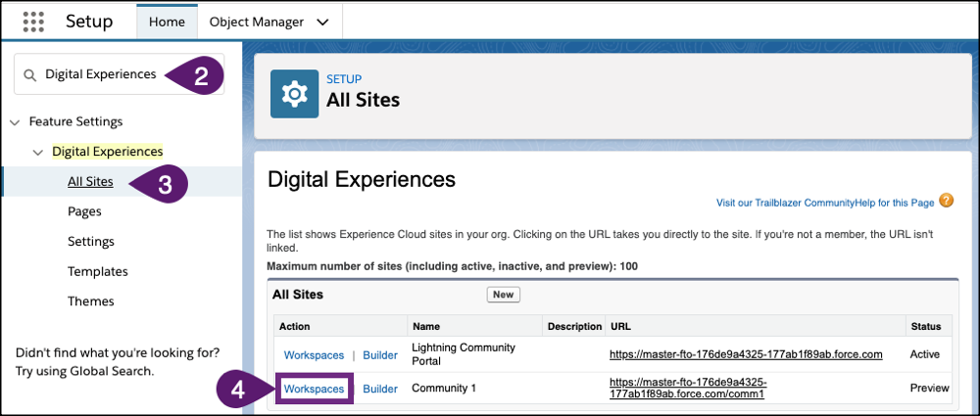Expand the Object Manager dropdown chevron
980x416 pixels.
tap(322, 23)
